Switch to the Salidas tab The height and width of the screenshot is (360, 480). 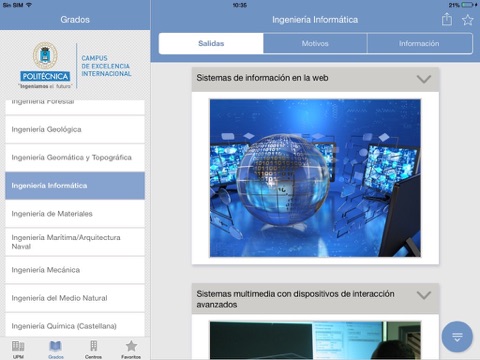[x=211, y=43]
